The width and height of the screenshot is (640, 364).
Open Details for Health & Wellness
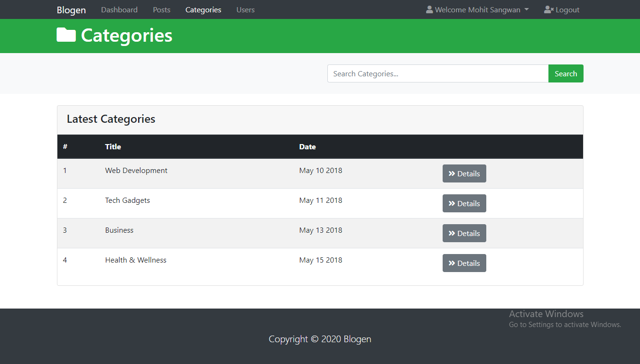pos(464,263)
